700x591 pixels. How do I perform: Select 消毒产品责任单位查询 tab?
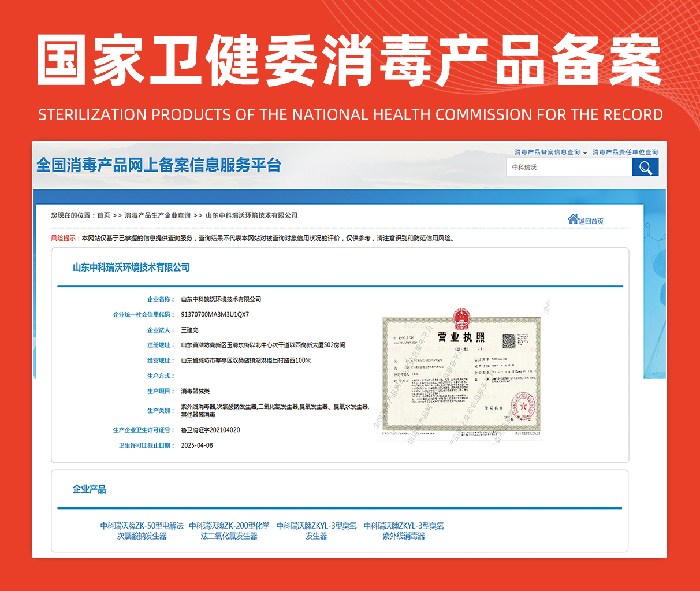pyautogui.click(x=625, y=153)
